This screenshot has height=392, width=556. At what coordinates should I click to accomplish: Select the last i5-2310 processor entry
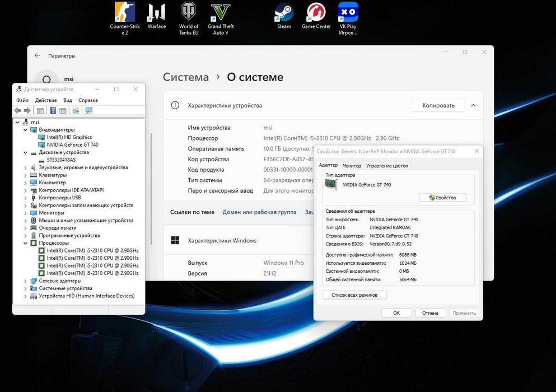pyautogui.click(x=88, y=273)
